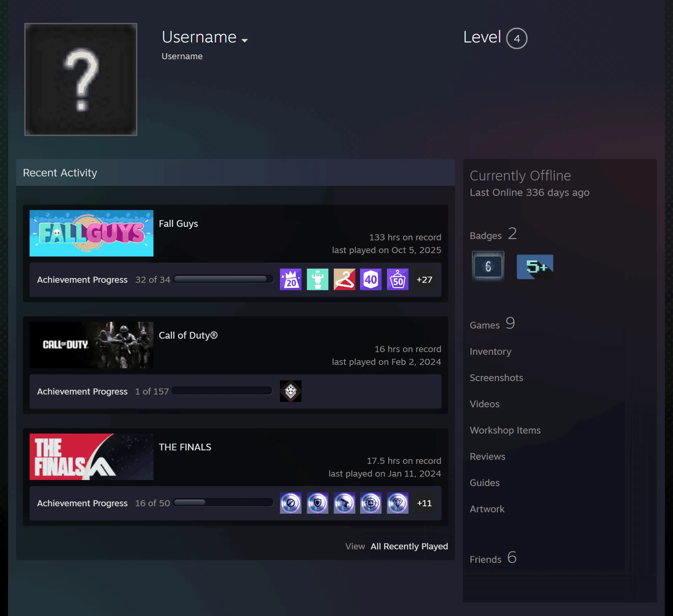Click the teal cactus achievement icon in Fall Guys

[x=318, y=279]
